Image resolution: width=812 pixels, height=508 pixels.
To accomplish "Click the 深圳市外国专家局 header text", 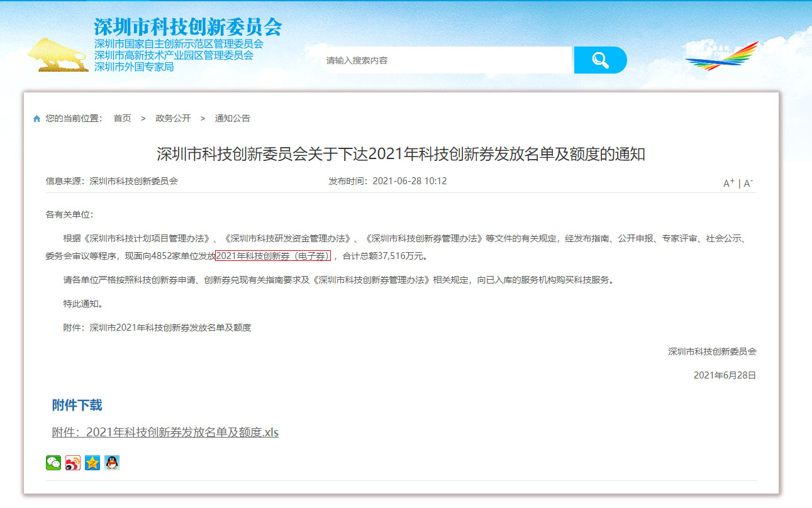I will coord(134,67).
